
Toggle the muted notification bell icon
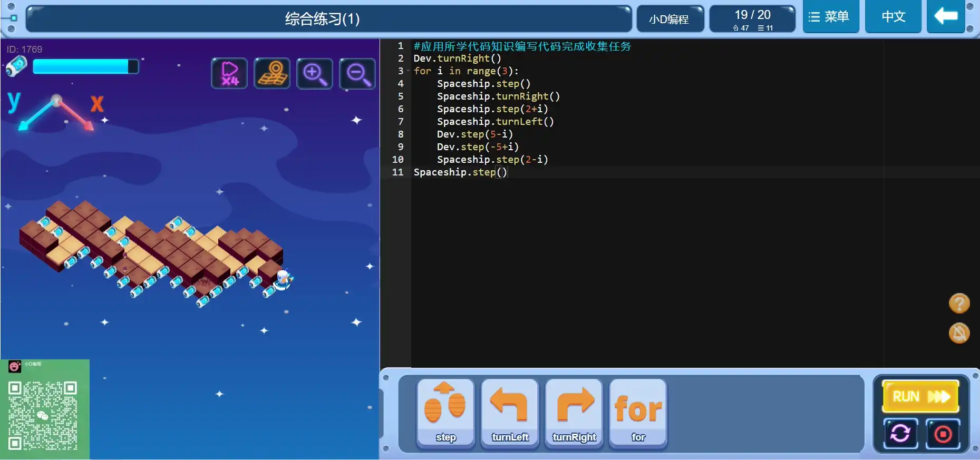pos(959,333)
